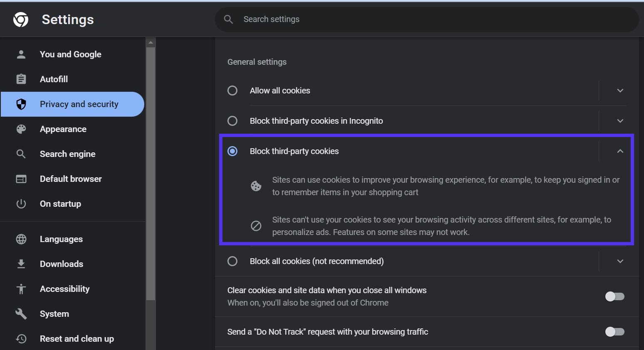
Task: Expand Block all cookies details chevron
Action: (620, 261)
